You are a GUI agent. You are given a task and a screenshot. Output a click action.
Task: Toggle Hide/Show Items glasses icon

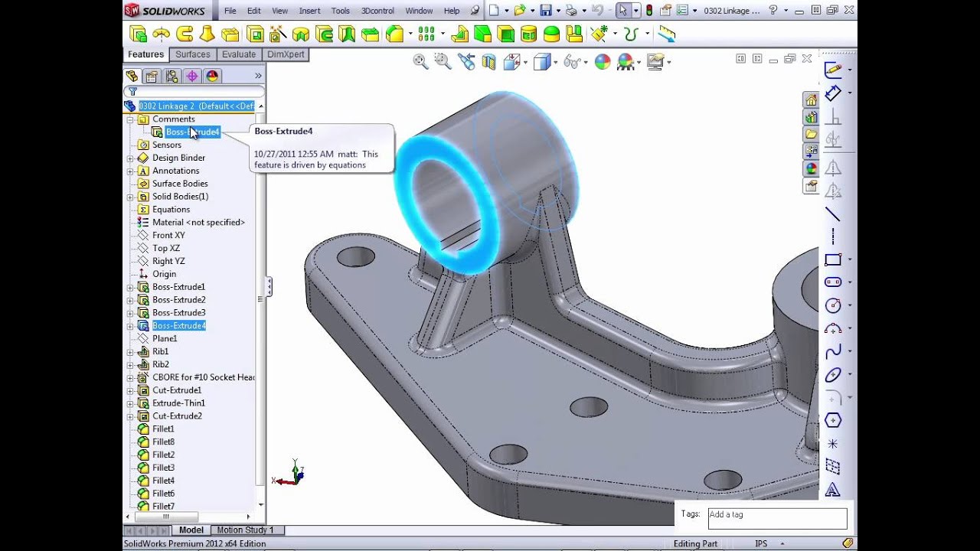[x=571, y=62]
